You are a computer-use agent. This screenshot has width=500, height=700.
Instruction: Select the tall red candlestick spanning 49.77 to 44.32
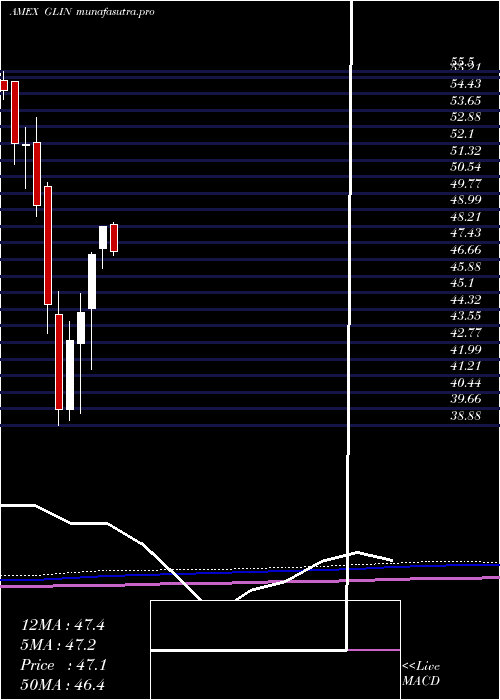pos(48,246)
